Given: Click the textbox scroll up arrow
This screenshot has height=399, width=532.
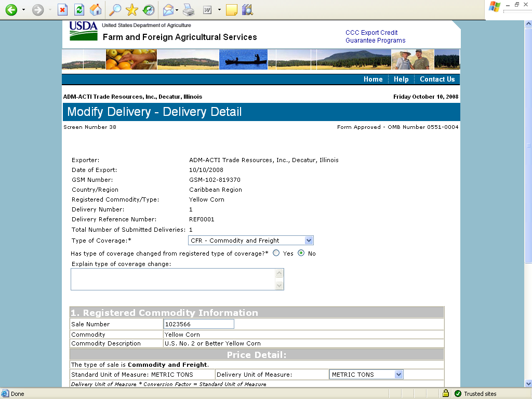Looking at the screenshot, I should 279,273.
